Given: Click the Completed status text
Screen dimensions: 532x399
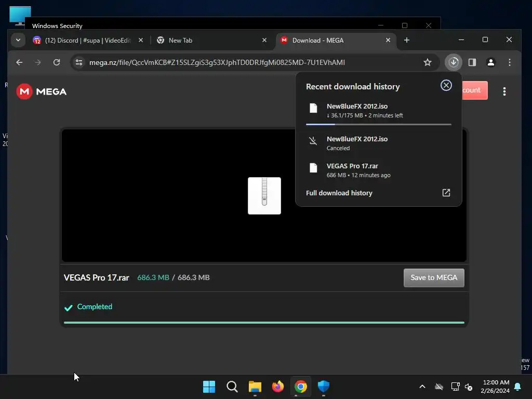Looking at the screenshot, I should 95,307.
